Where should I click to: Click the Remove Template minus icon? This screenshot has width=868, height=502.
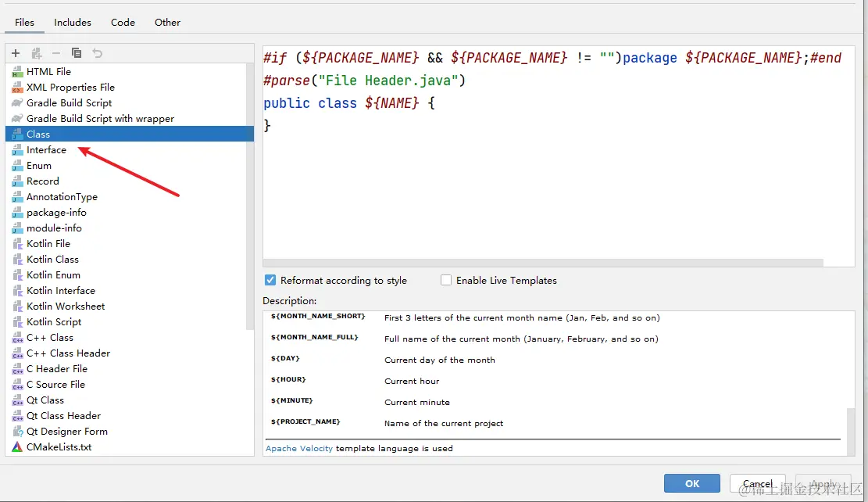(56, 53)
